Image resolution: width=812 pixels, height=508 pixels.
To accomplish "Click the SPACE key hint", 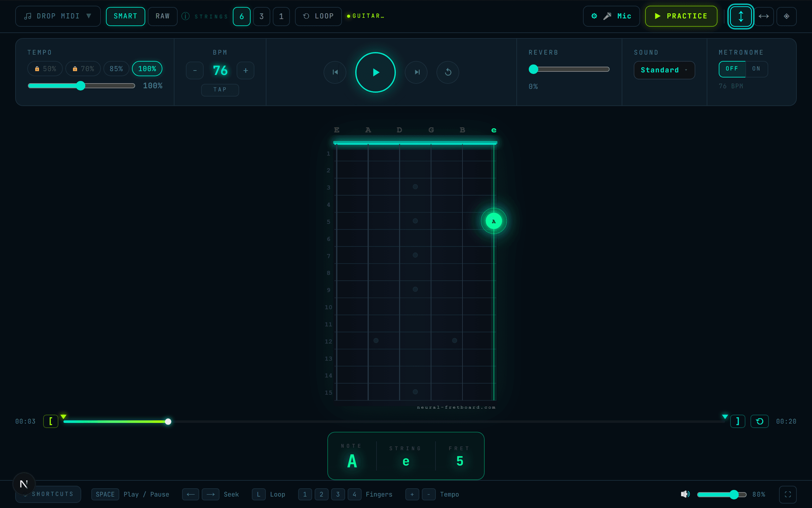I will coord(105,495).
